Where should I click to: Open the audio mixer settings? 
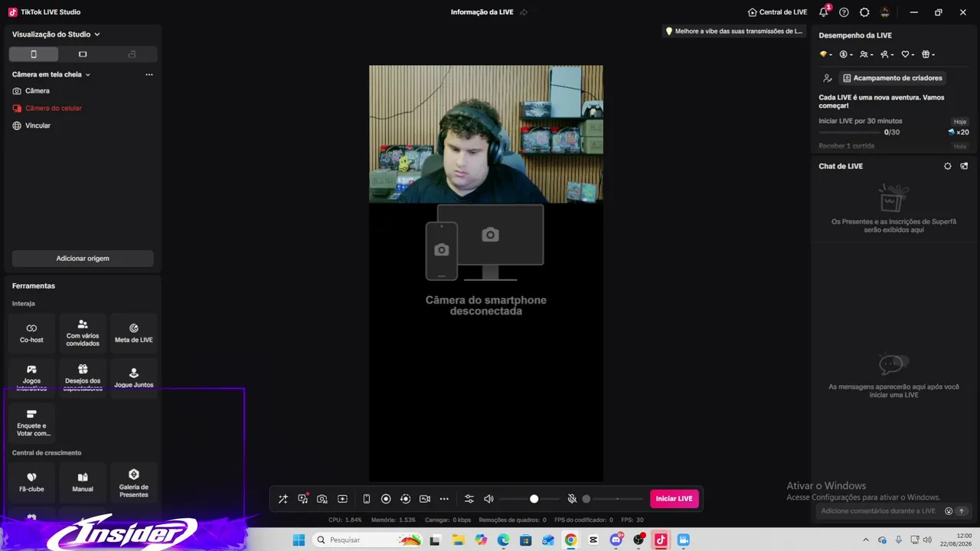(x=469, y=499)
